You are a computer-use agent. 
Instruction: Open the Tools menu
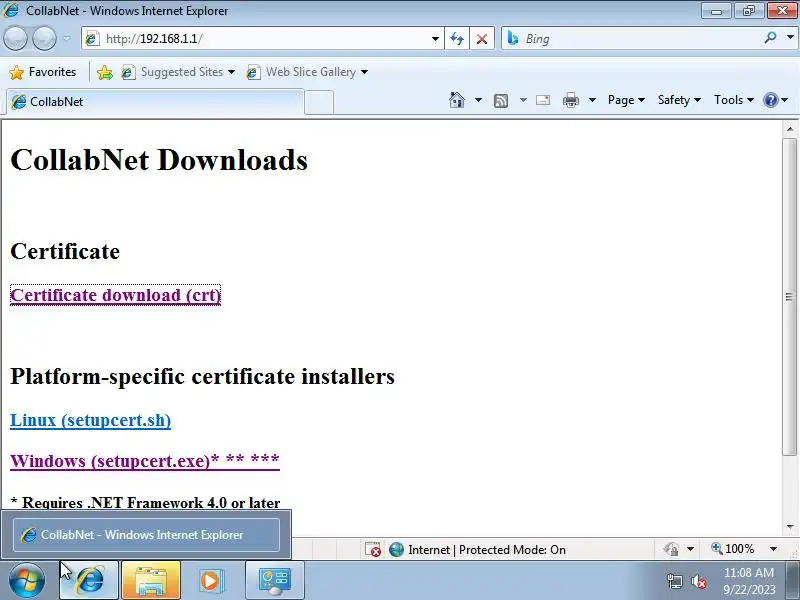coord(734,100)
